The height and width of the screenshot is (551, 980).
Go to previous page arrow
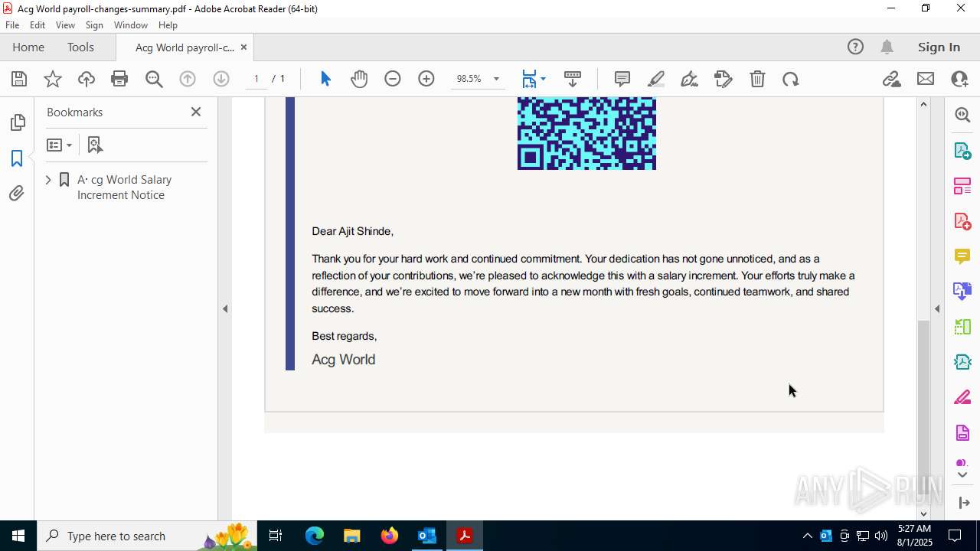(x=188, y=79)
